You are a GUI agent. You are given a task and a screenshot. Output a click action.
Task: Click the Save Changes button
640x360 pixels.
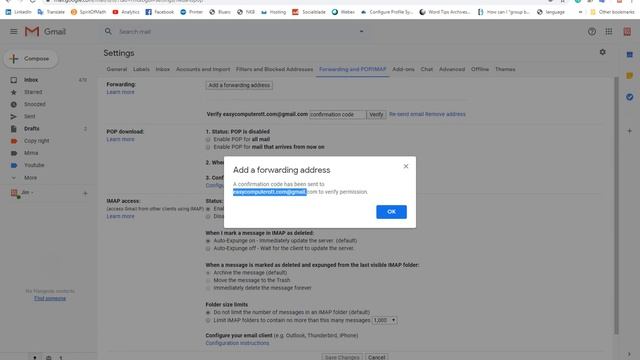tap(342, 357)
